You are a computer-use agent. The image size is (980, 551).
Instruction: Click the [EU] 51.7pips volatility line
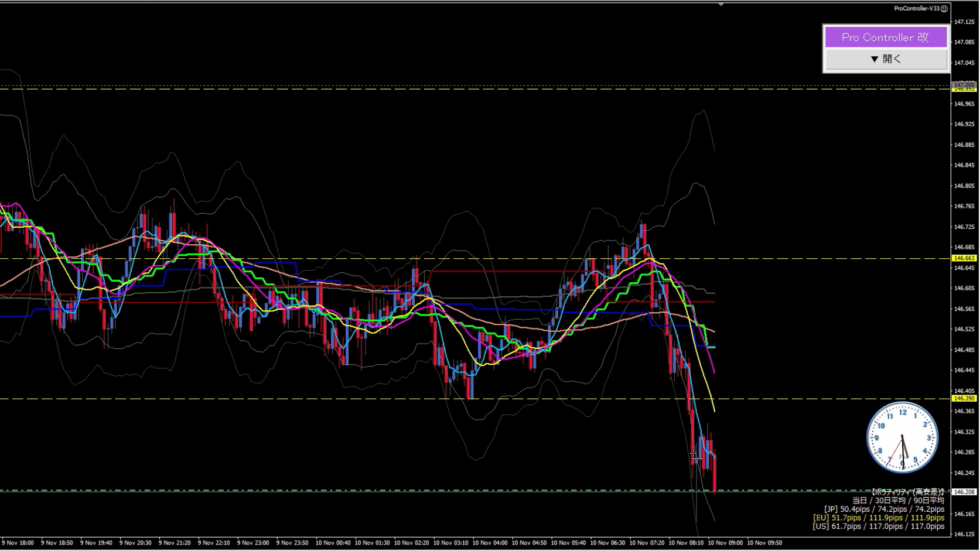879,518
